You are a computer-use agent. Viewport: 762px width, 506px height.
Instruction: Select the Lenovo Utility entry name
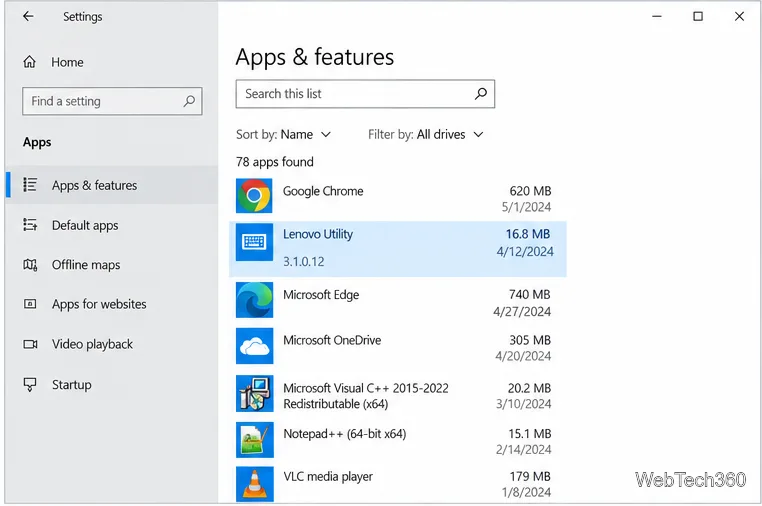coord(318,234)
